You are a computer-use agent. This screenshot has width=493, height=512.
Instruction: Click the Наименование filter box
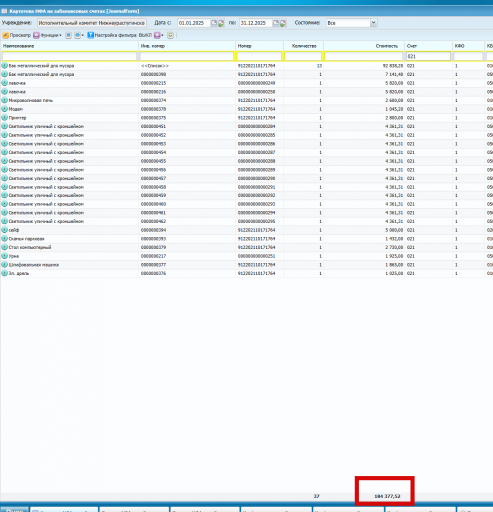coord(69,56)
